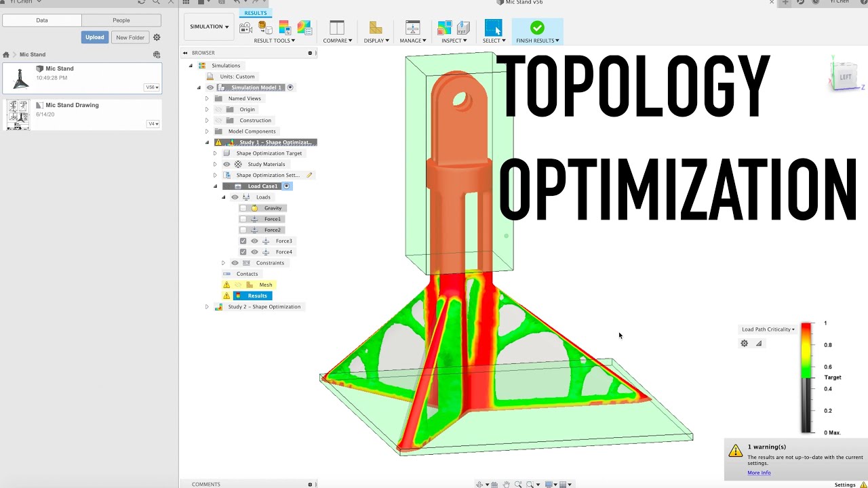868x488 pixels.
Task: Click the legend options result tool icon
Action: coord(285,28)
